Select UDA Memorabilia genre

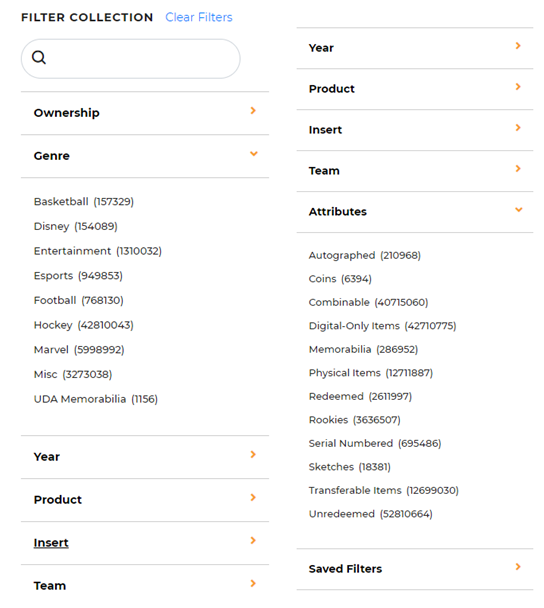(96, 399)
